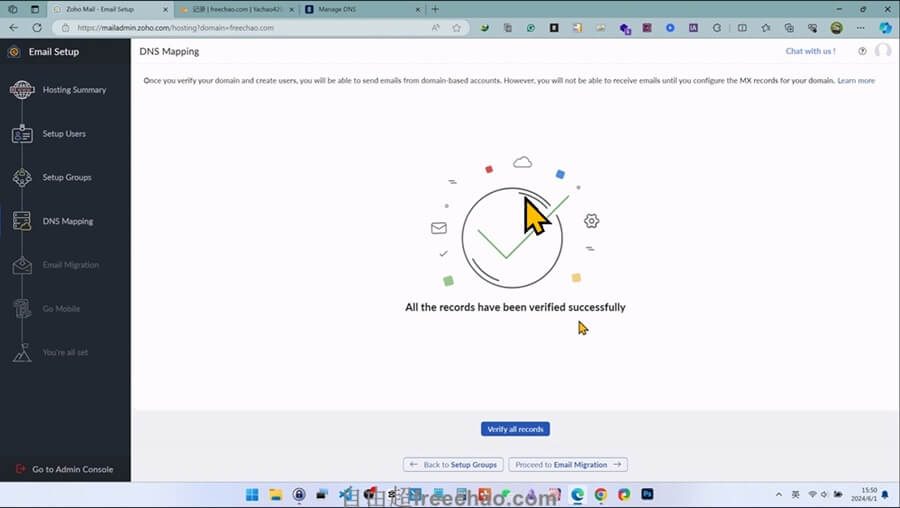Click the Setup Users sidebar icon
Image resolution: width=900 pixels, height=508 pixels.
pos(22,134)
